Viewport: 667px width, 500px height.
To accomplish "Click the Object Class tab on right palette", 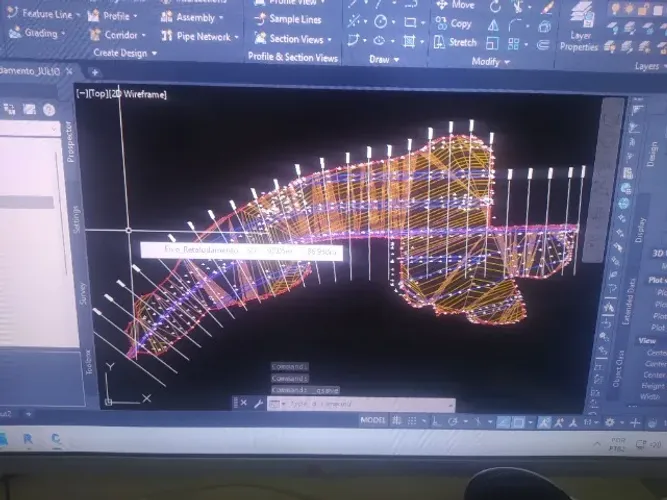I will coord(619,369).
